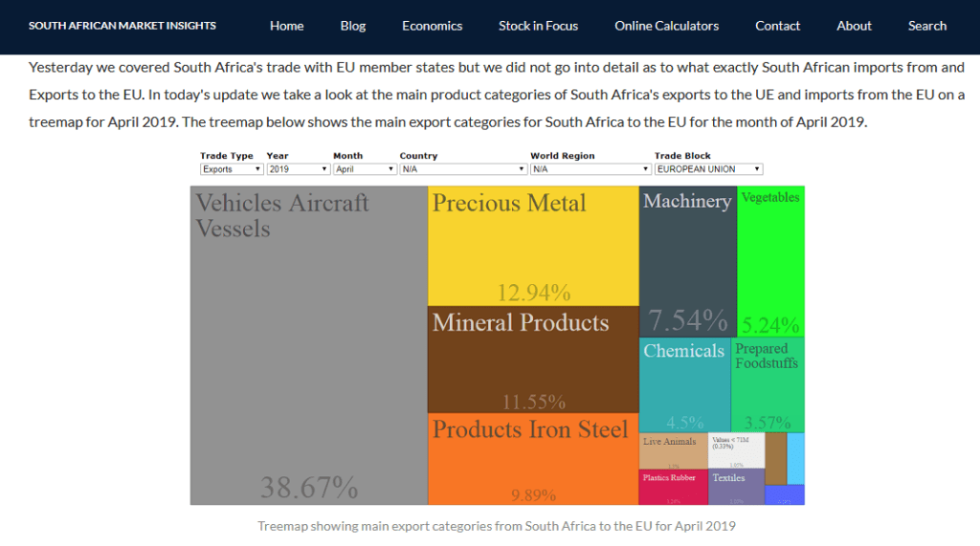
Task: Click the orange Products Iron Steel tile
Action: tap(532, 461)
